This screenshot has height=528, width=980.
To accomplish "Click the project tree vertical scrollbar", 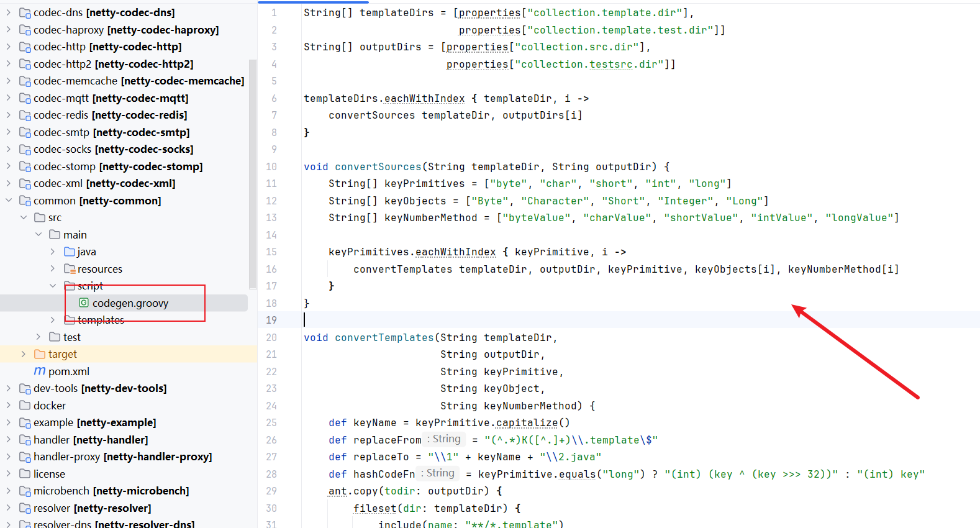I will coord(253,174).
